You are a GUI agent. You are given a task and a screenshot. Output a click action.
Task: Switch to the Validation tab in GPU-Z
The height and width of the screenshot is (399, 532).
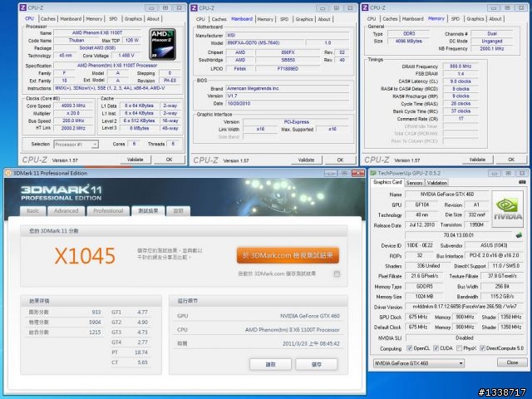pyautogui.click(x=436, y=183)
